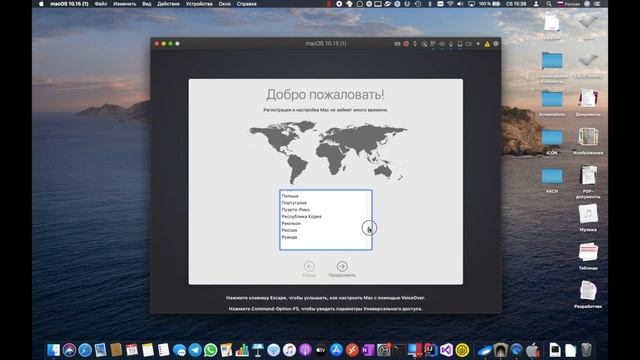Launch Safari from the Dock
Viewport: 640px width, 360px height.
(85, 350)
